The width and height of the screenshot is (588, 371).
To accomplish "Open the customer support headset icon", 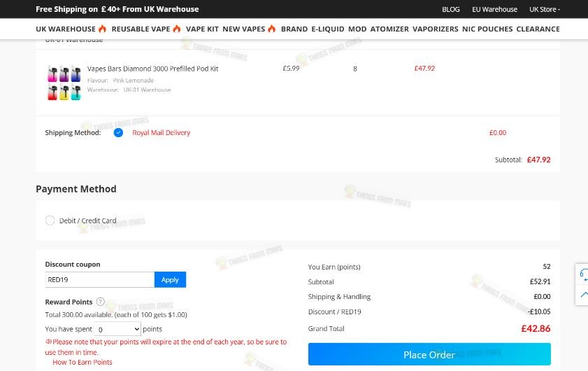I will point(584,274).
